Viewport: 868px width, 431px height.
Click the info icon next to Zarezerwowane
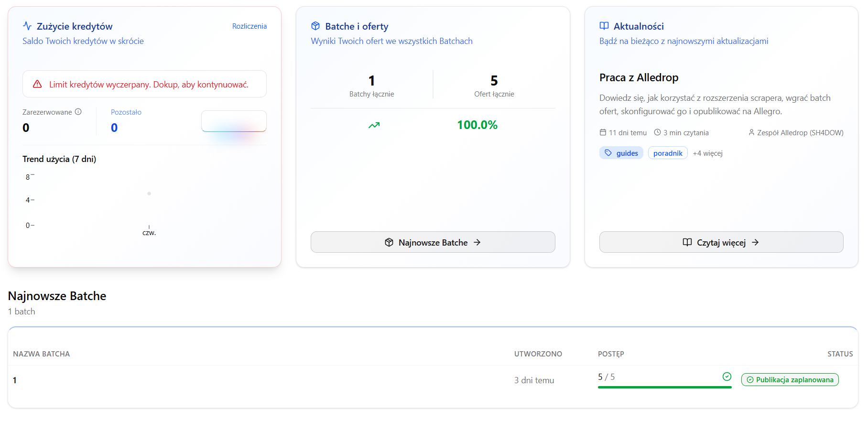pyautogui.click(x=78, y=112)
